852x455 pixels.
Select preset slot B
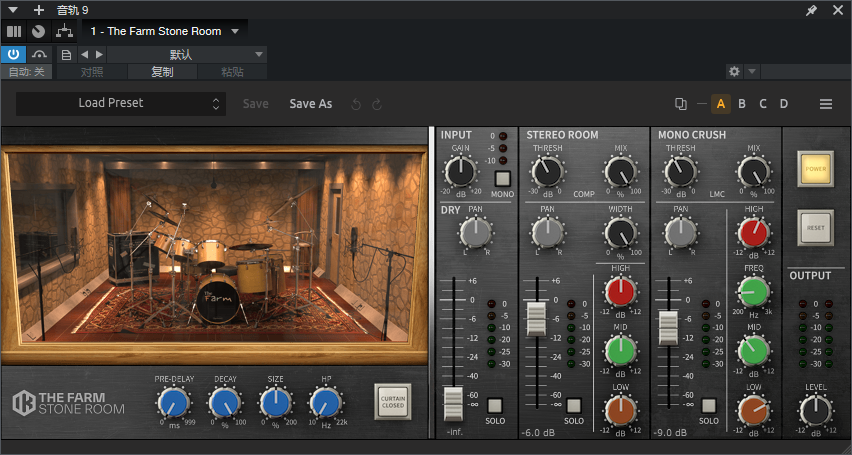[742, 104]
